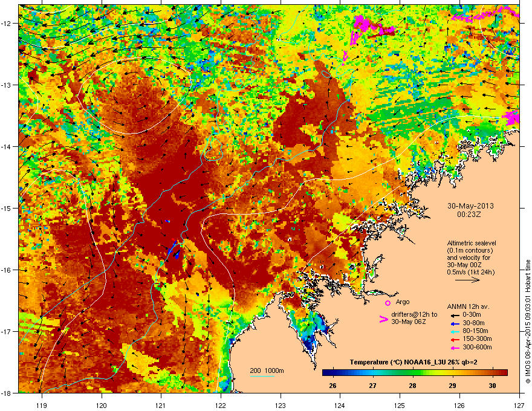Select the cyan 80-150m arrow legend symbol
Viewport: 532px width, 411px height.
click(455, 331)
